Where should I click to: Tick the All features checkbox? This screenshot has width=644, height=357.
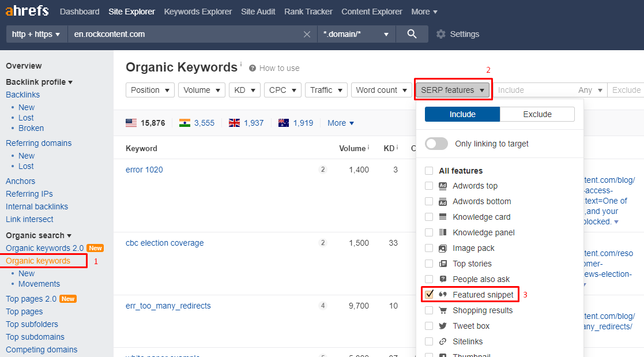[429, 171]
